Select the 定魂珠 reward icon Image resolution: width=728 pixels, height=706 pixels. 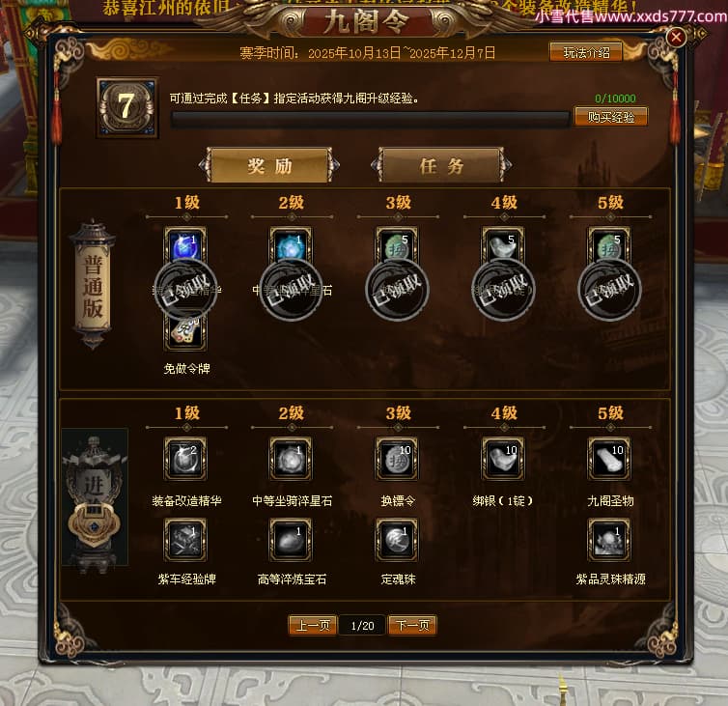(x=397, y=539)
